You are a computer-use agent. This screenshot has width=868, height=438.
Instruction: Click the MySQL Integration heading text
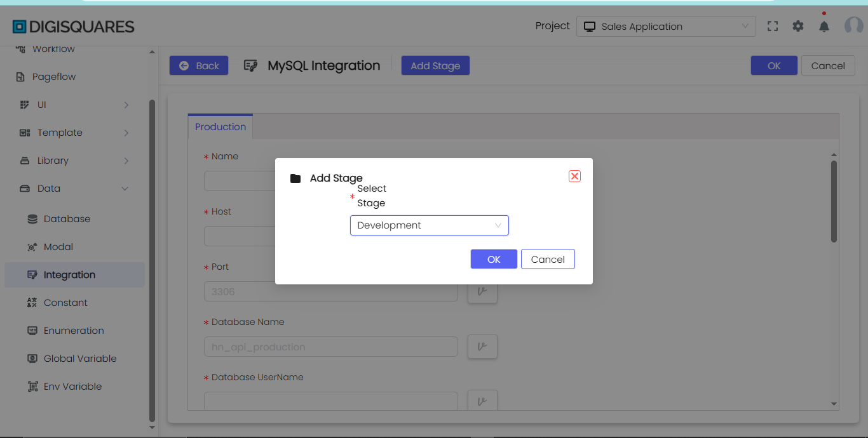tap(324, 65)
